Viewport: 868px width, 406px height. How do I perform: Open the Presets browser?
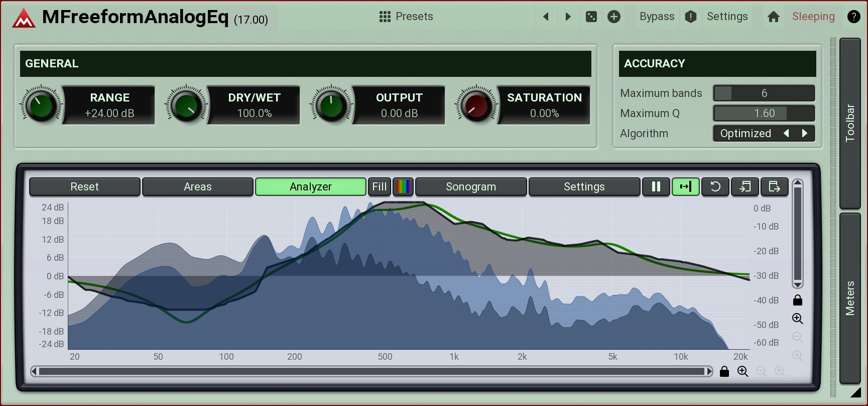point(406,17)
